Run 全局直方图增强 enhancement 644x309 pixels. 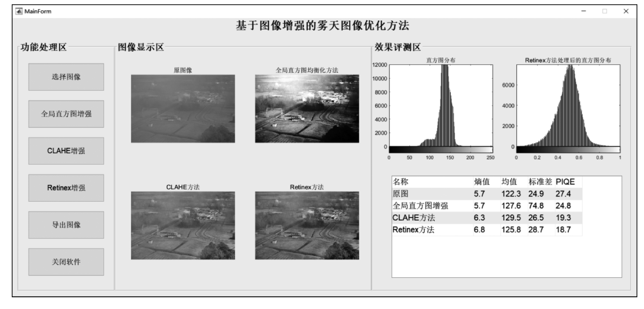click(x=66, y=114)
